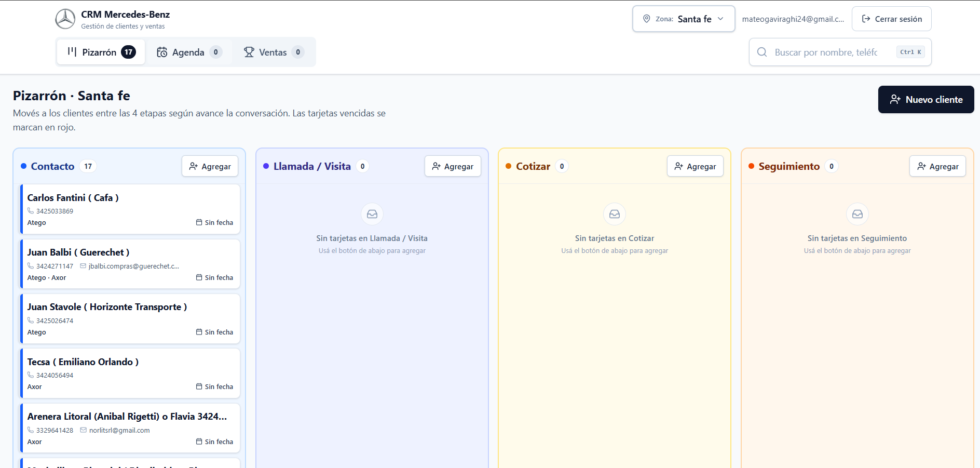980x468 pixels.
Task: Click the Pizarrón board icon
Action: point(72,52)
